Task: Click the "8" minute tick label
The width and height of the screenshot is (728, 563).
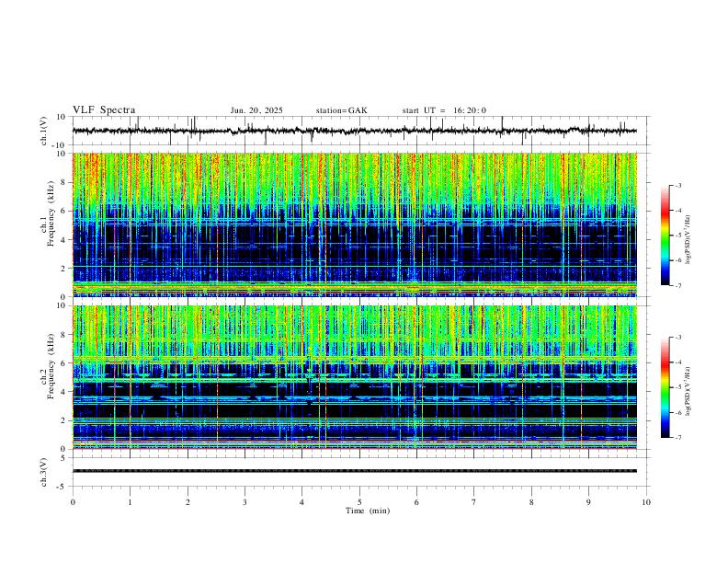Action: pos(531,502)
